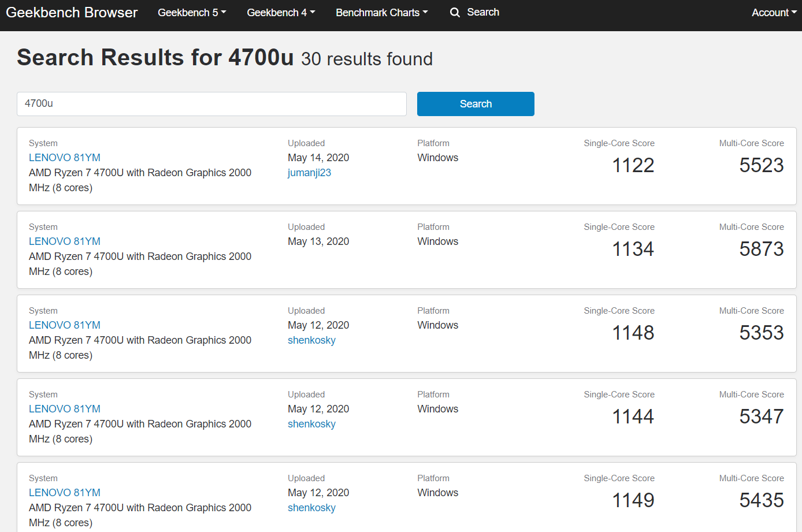Open LENOVO 81YM result scoring 1134
Viewport: 802px width, 532px height.
point(65,241)
